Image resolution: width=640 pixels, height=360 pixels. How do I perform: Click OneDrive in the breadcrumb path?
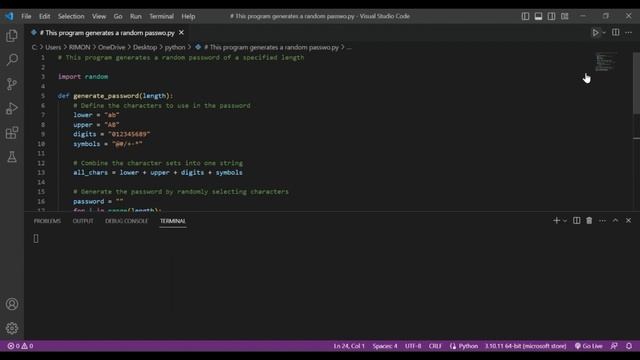(111, 47)
